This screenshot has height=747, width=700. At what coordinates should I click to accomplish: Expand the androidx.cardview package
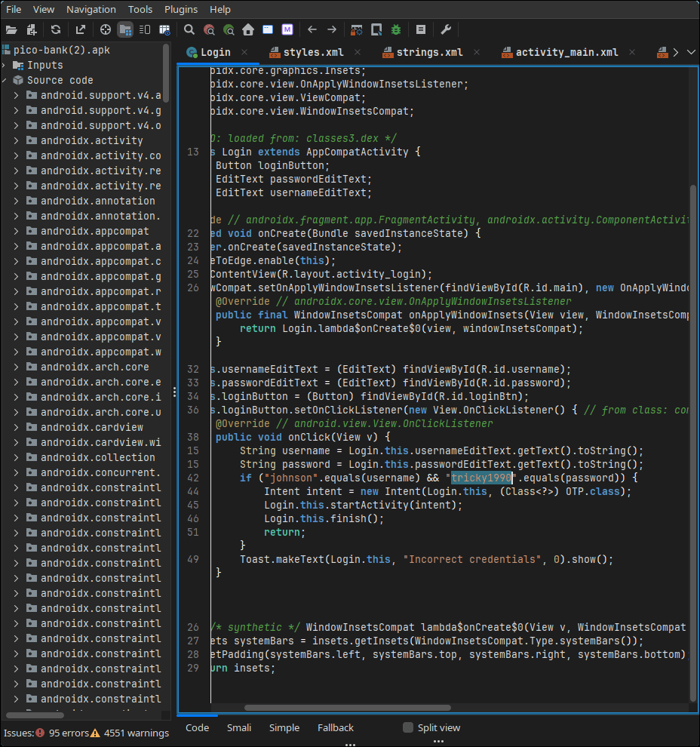pos(17,428)
